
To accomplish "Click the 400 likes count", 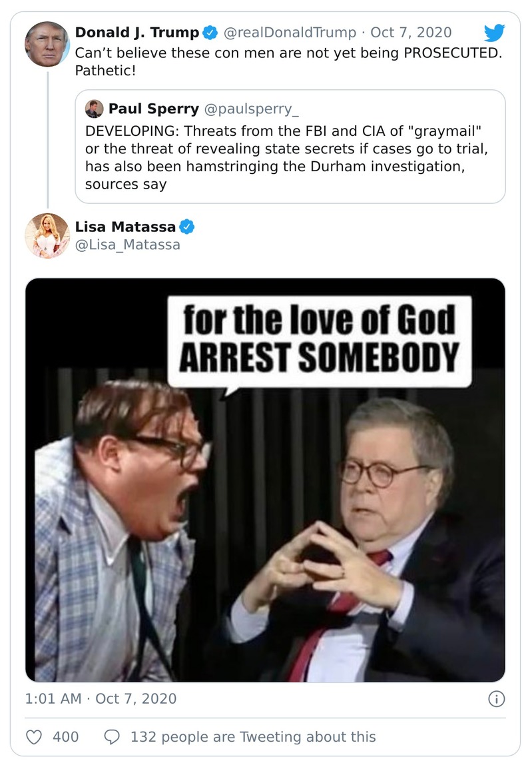I will [x=65, y=737].
